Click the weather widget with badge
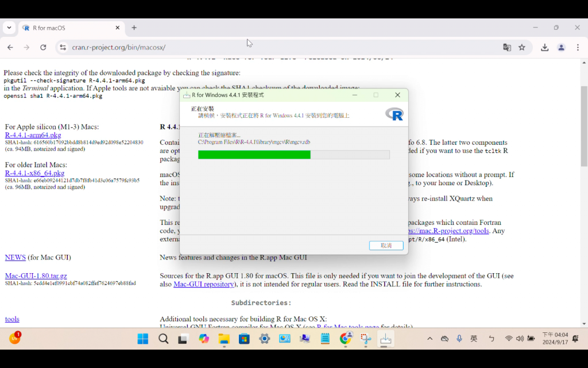The height and width of the screenshot is (368, 588). coord(14,338)
